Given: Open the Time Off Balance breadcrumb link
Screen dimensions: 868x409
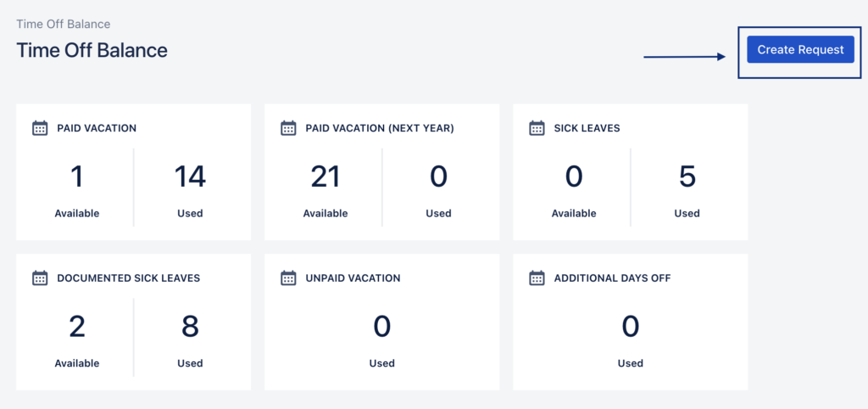Looking at the screenshot, I should tap(63, 25).
